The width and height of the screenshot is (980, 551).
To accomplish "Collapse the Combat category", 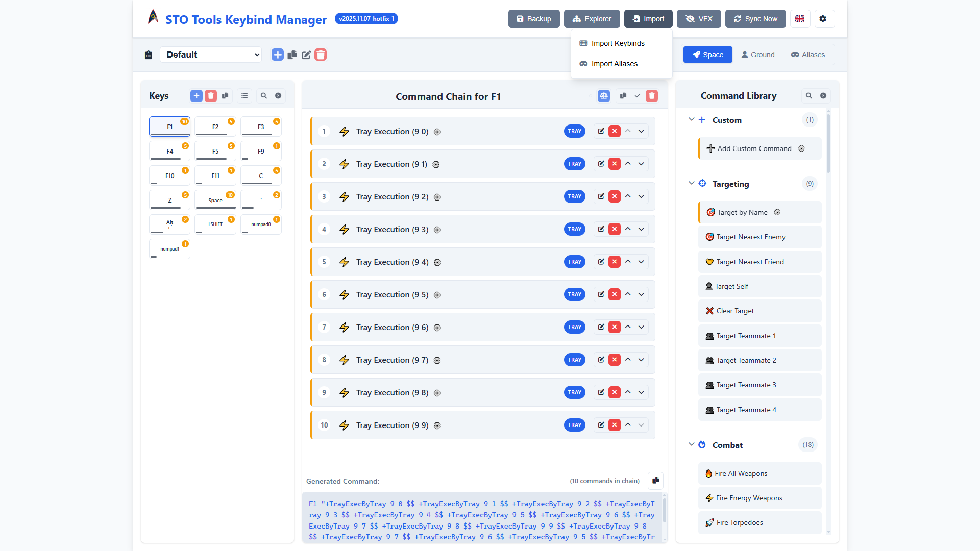I will 691,444.
